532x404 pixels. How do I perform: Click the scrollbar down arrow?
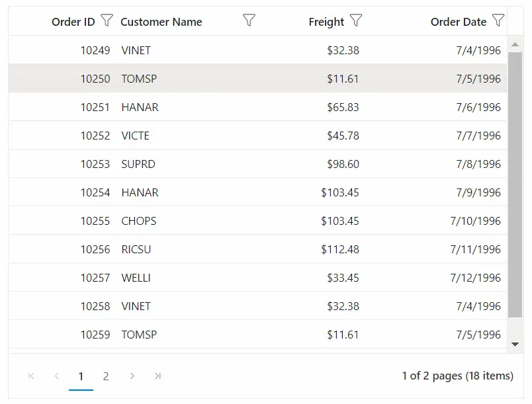coord(515,344)
